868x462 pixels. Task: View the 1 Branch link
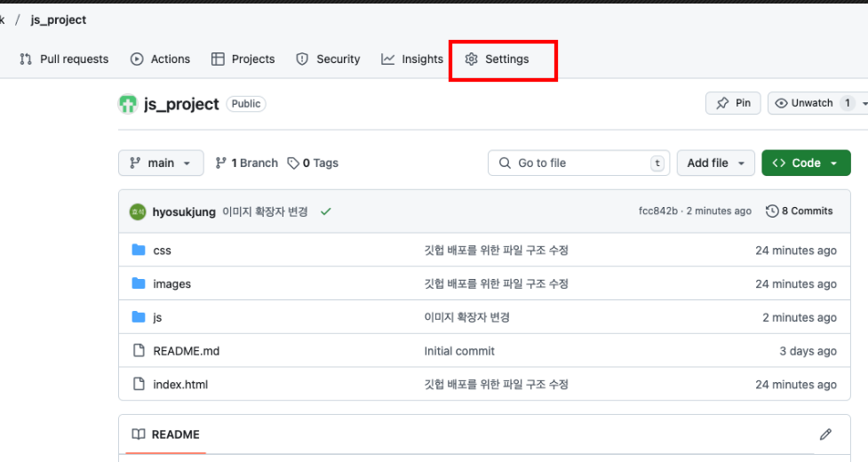246,163
